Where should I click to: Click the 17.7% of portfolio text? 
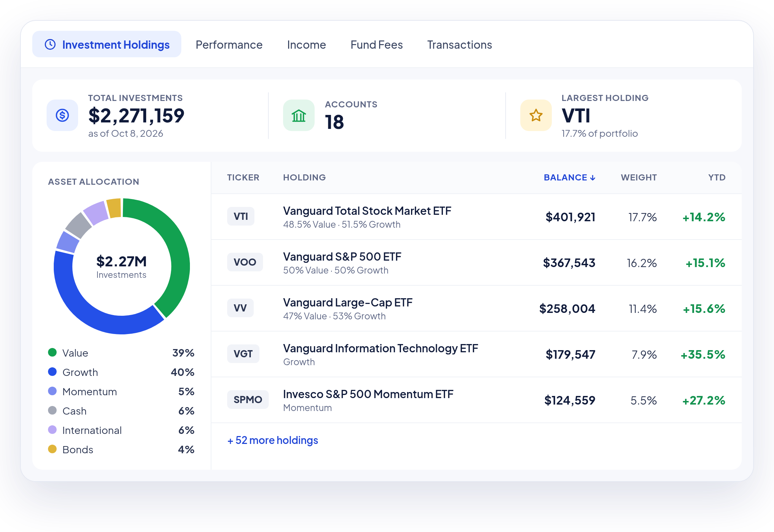pos(599,134)
